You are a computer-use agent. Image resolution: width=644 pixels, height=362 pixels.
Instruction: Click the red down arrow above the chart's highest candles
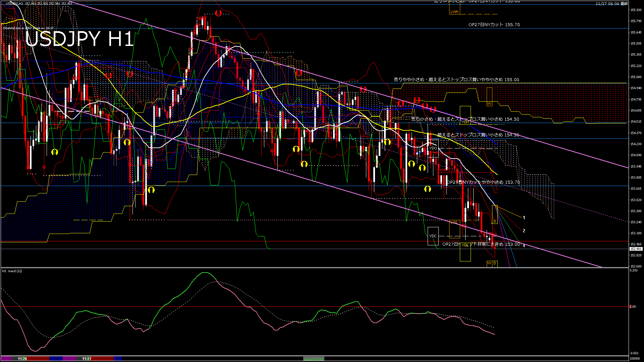218,13
